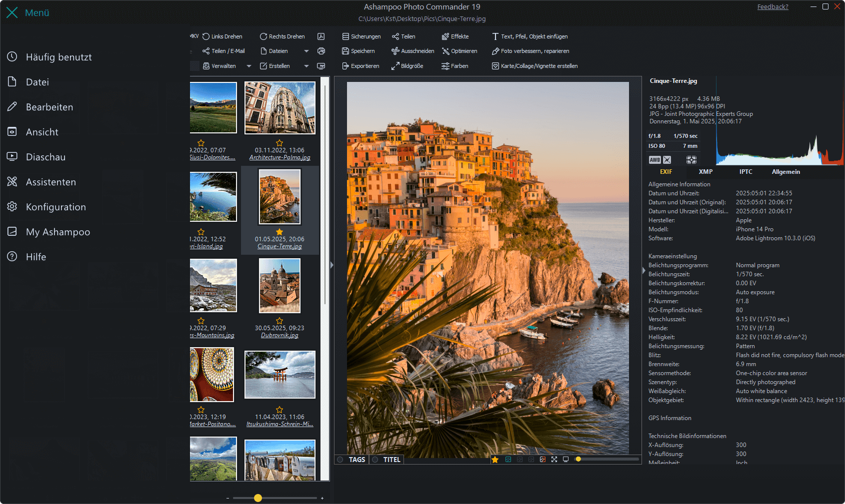Select the Ausschneiden crop icon
Screen dimensions: 845x504
(412, 50)
